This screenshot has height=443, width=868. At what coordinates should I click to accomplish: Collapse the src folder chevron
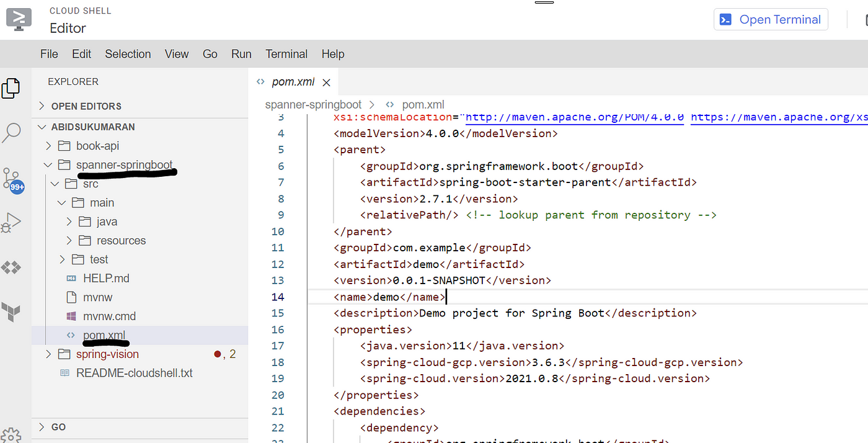click(x=56, y=184)
